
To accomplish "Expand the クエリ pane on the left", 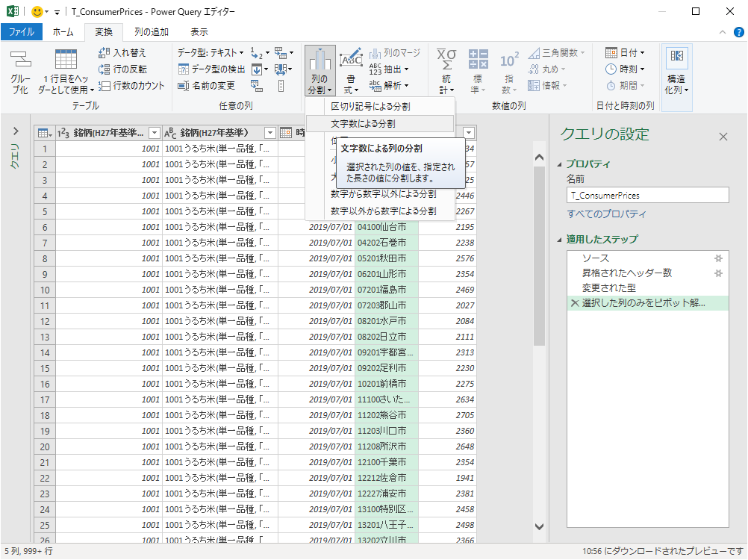I will 16,131.
